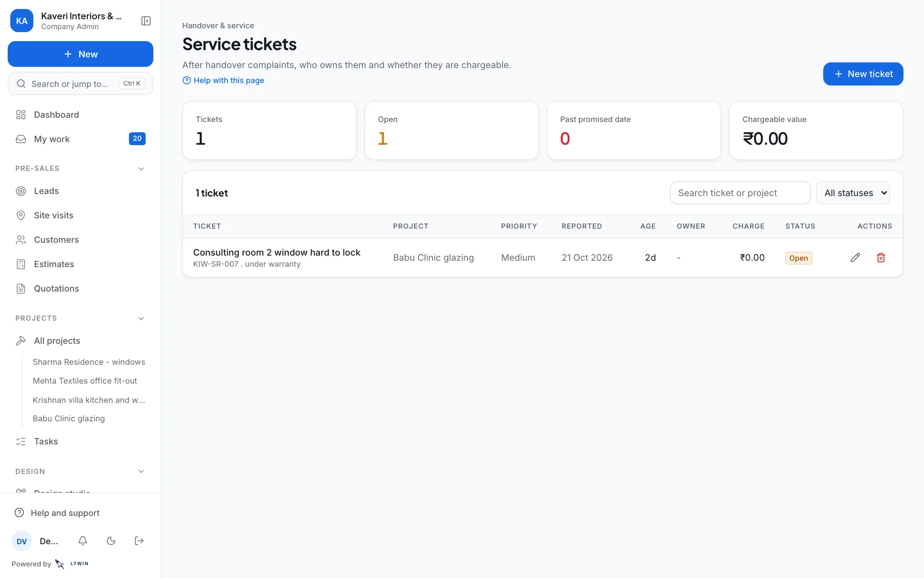The width and height of the screenshot is (924, 578).
Task: Collapse the sidebar panel icon
Action: [146, 21]
